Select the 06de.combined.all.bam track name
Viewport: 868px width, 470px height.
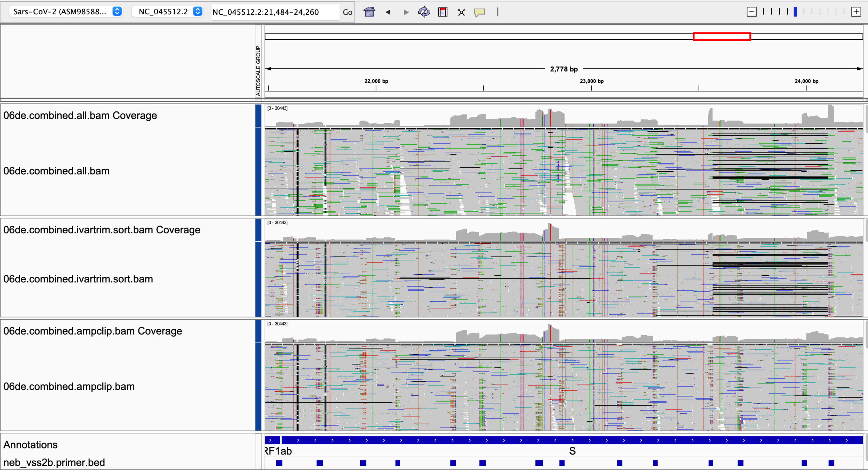(56, 171)
